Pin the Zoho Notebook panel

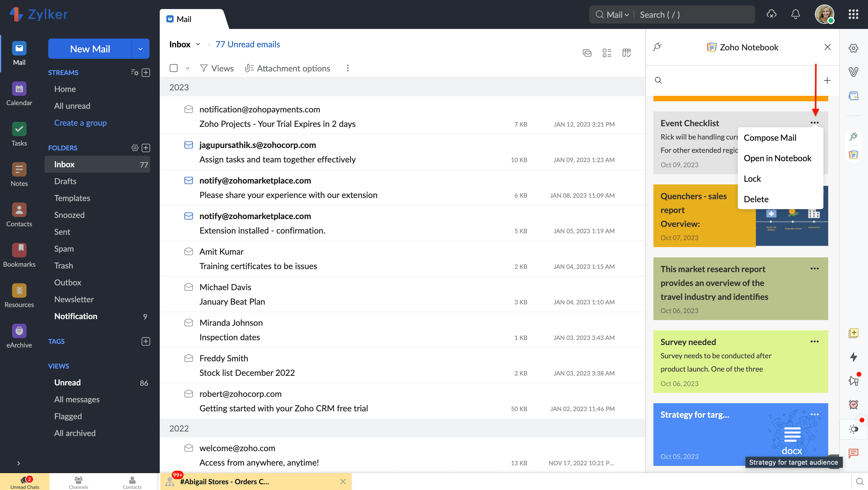tap(657, 47)
